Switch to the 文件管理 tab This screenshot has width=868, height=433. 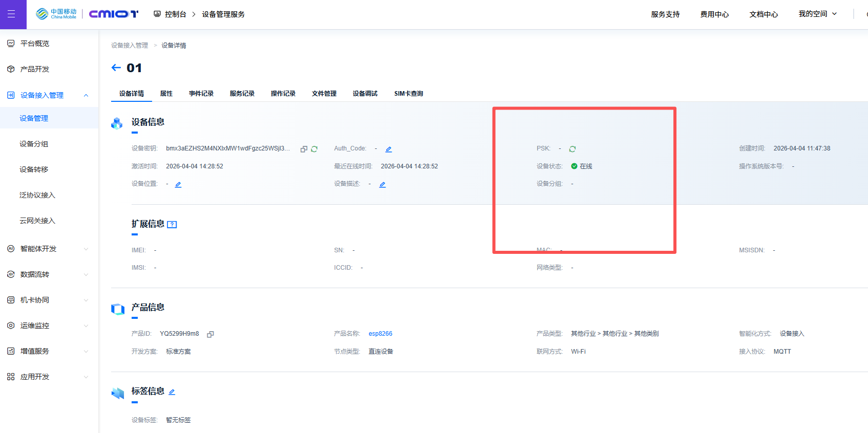click(324, 94)
